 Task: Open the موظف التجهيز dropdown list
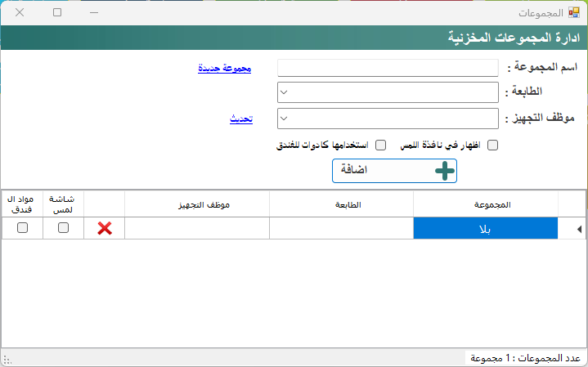pos(284,119)
